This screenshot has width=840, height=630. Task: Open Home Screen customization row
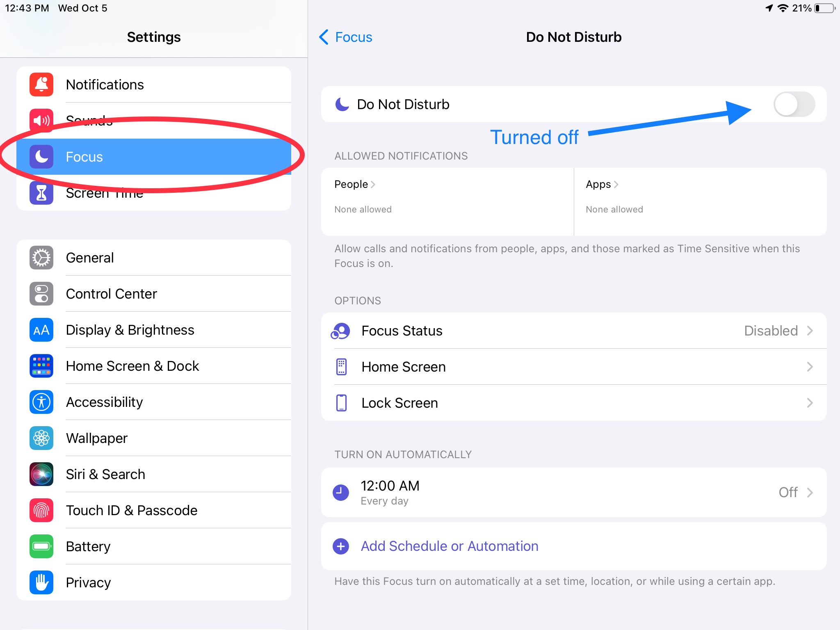click(810, 367)
